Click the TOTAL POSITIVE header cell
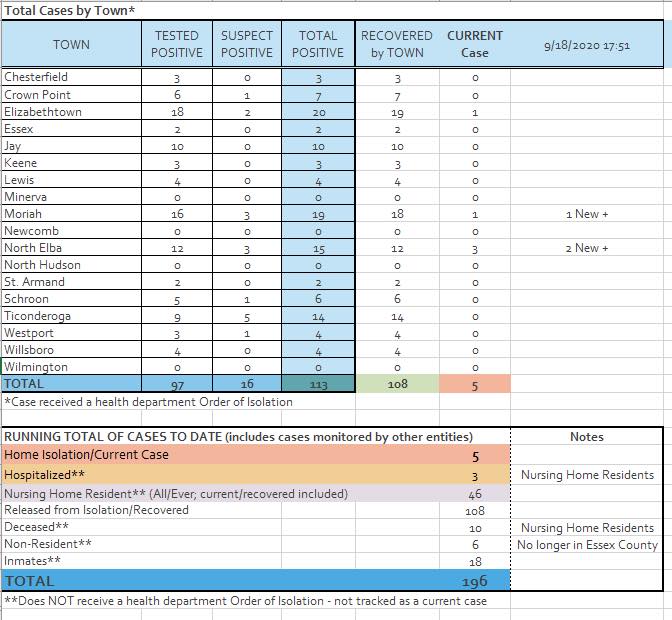Viewport: 672px width, 620px height. pos(318,44)
